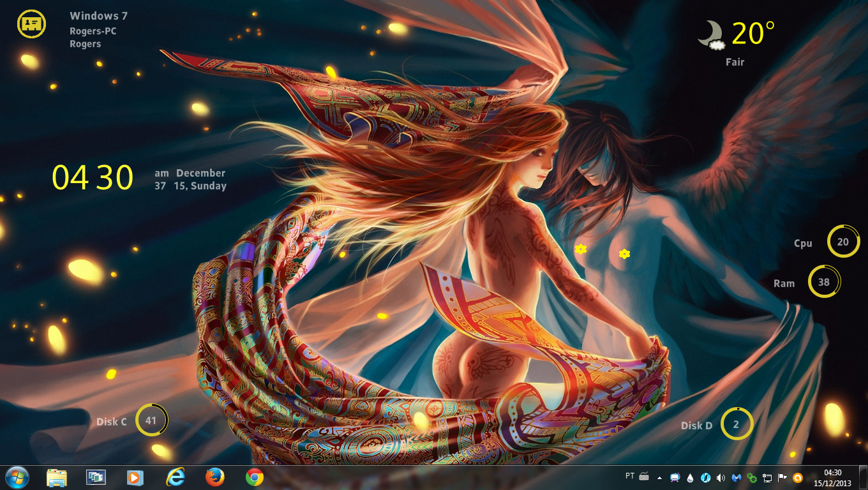The image size is (868, 490).
Task: Open the orange Avast tray icon
Action: (798, 477)
